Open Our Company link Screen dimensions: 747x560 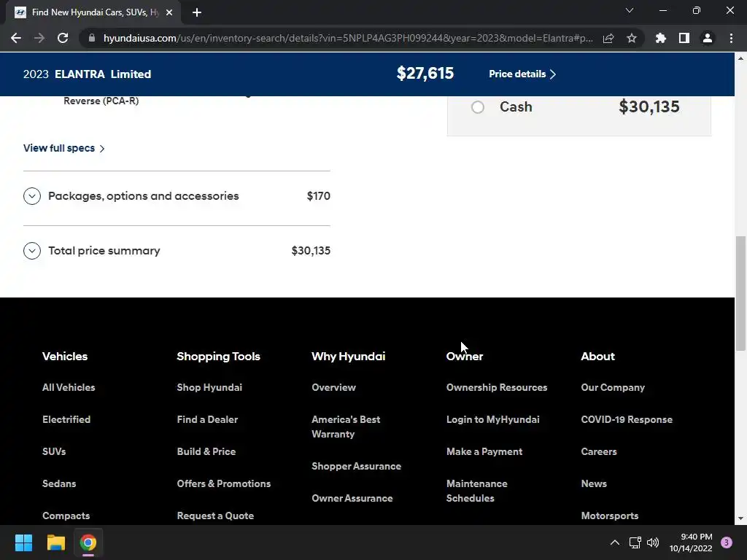[613, 388]
